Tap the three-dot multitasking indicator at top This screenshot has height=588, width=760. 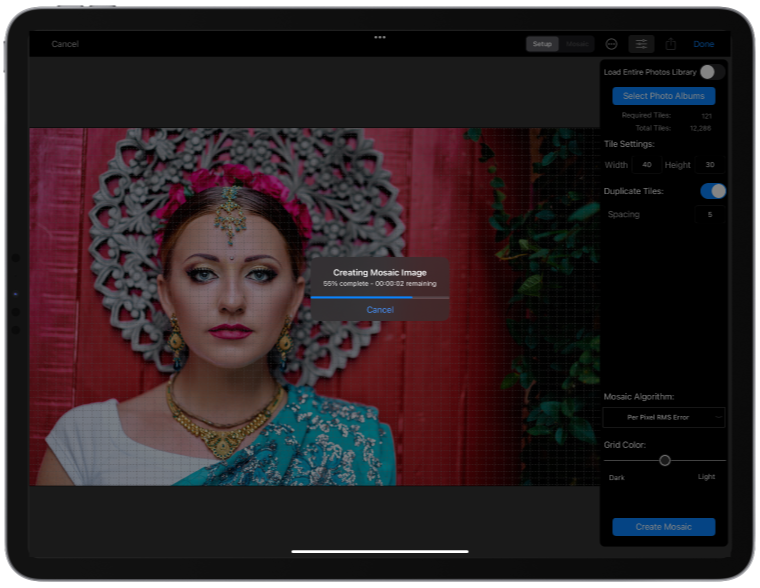tap(380, 37)
